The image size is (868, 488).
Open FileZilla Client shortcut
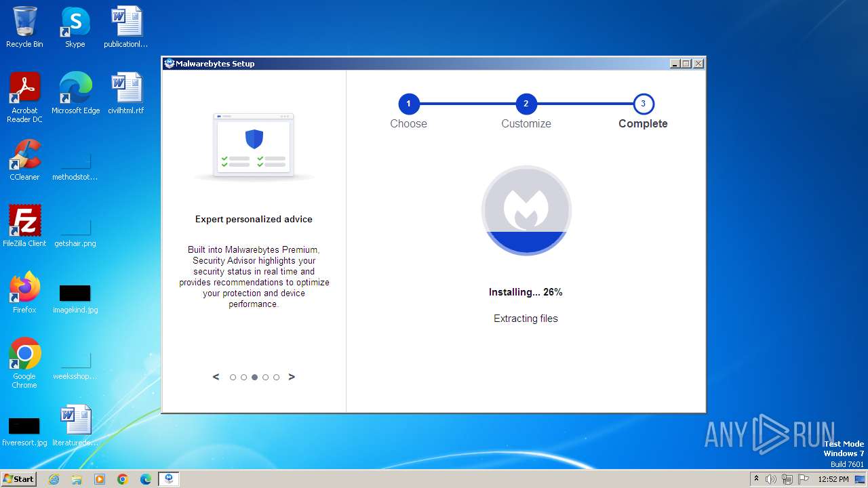[24, 226]
